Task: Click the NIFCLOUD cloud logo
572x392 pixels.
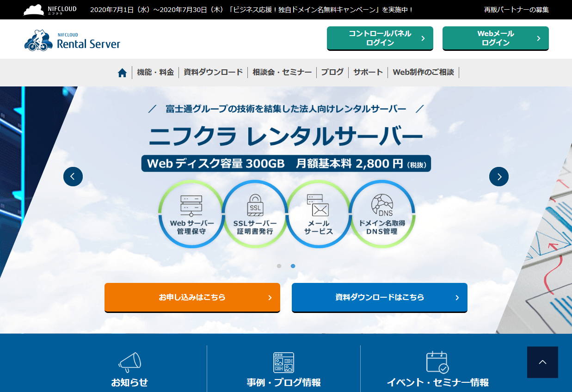Action: [x=50, y=10]
